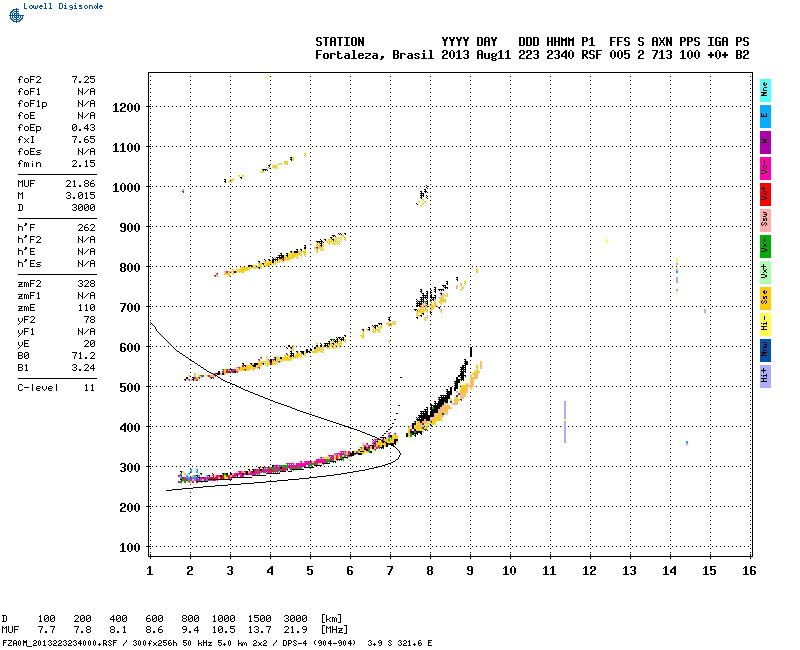
Task: Click the STATION column header
Action: (340, 42)
